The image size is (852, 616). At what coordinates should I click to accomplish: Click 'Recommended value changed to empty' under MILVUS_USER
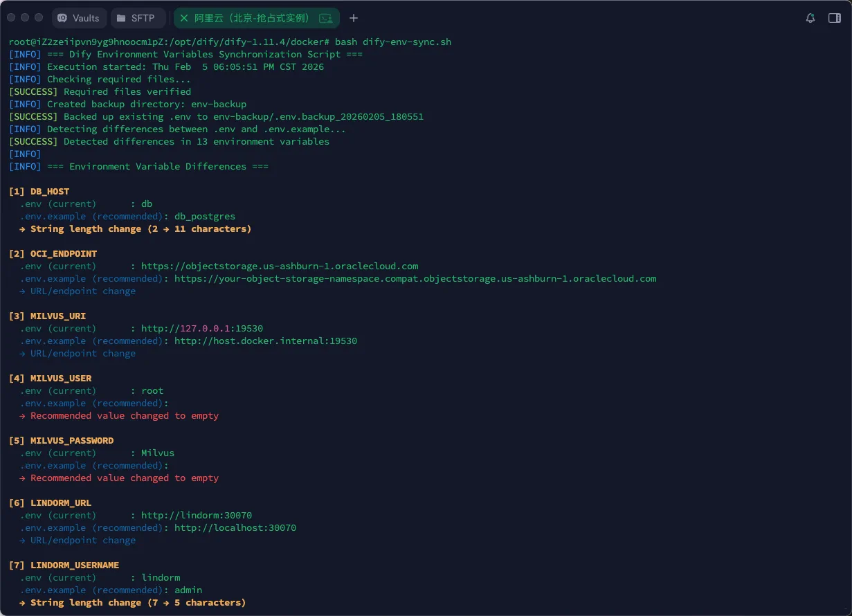point(125,415)
